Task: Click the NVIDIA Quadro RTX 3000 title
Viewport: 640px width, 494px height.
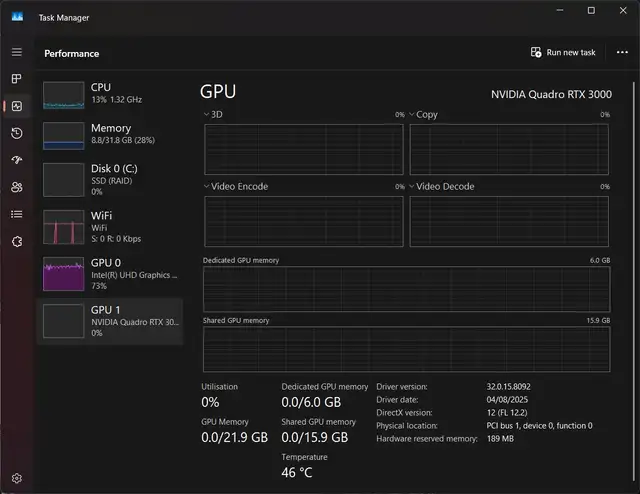Action: click(551, 94)
